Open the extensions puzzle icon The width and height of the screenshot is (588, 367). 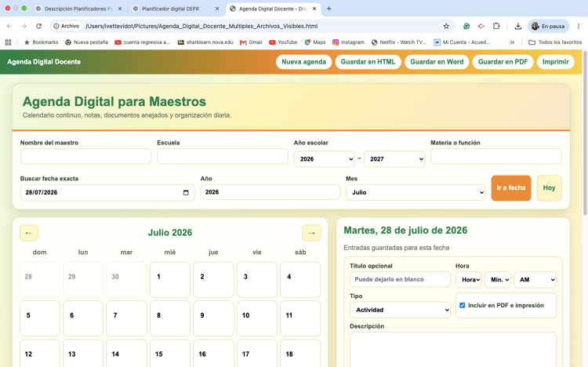click(x=496, y=26)
